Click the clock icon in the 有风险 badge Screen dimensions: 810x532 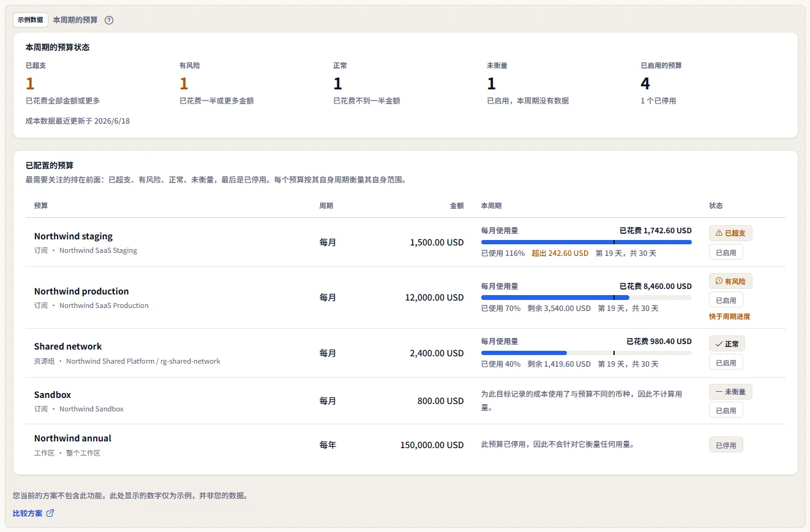[x=719, y=282]
